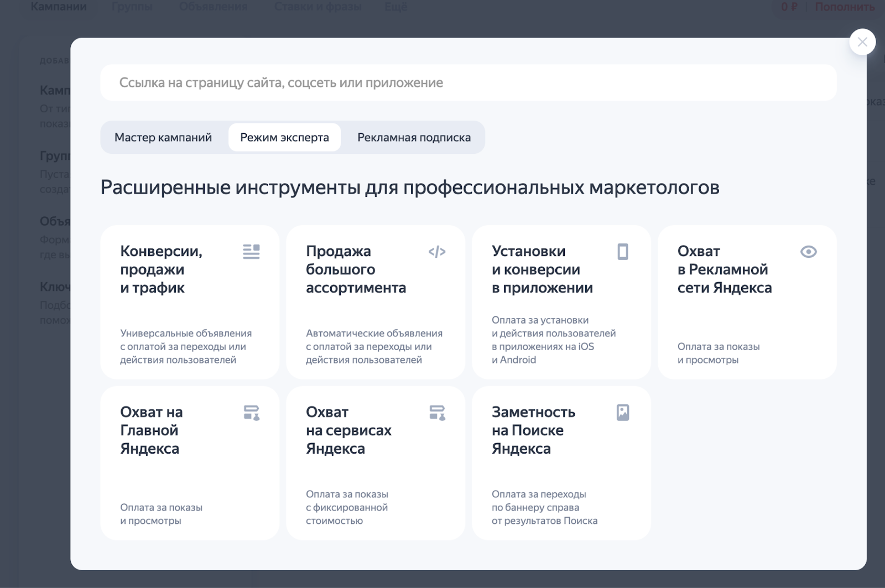
Task: Click the smartphone icon on Установки и конверсии в приложении
Action: coord(622,251)
